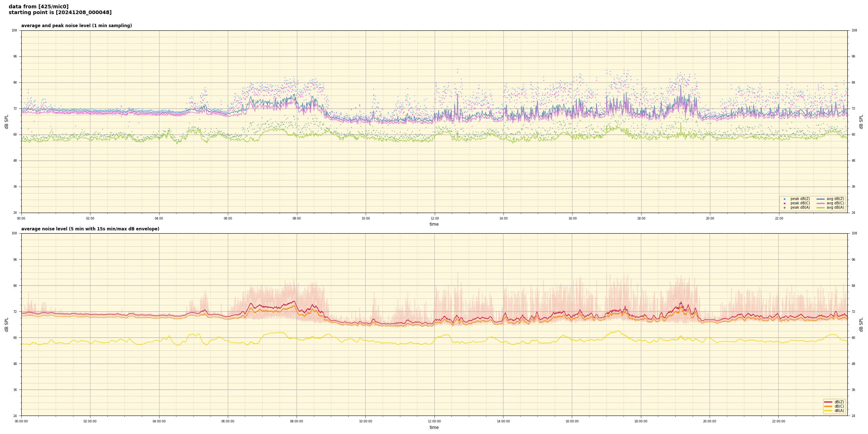Click the 'time' axis label below top chart
This screenshot has width=868, height=434.
pyautogui.click(x=434, y=224)
